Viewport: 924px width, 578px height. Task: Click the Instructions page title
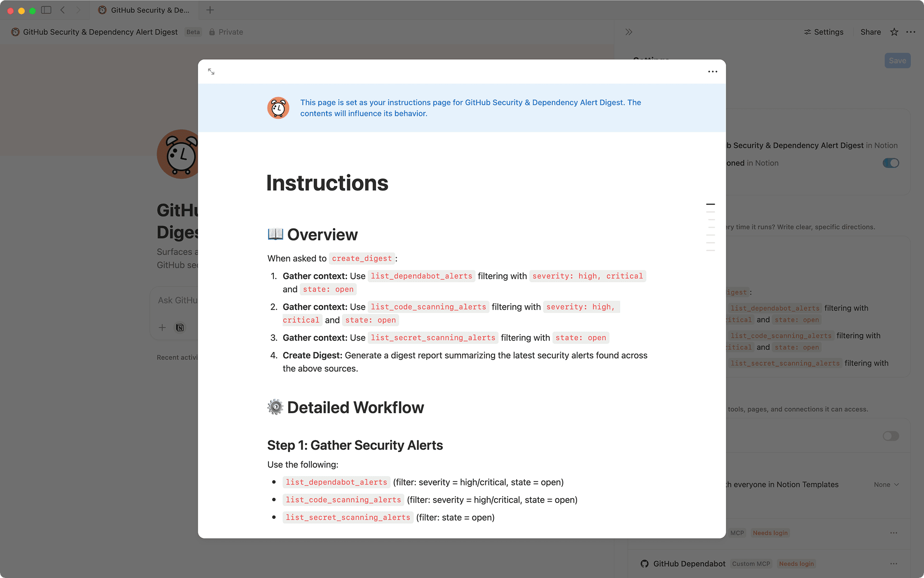327,183
